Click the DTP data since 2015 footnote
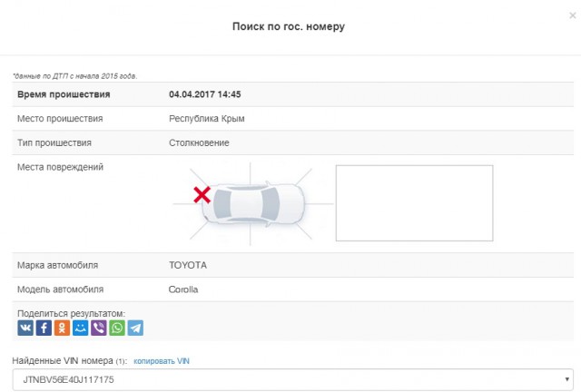Viewport: 581px width, 392px height. coord(74,76)
